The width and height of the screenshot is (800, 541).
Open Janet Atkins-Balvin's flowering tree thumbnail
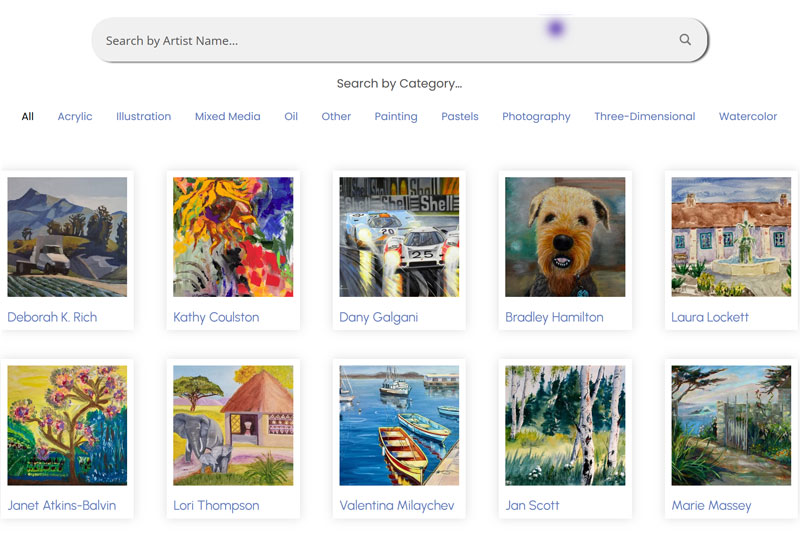coord(67,425)
